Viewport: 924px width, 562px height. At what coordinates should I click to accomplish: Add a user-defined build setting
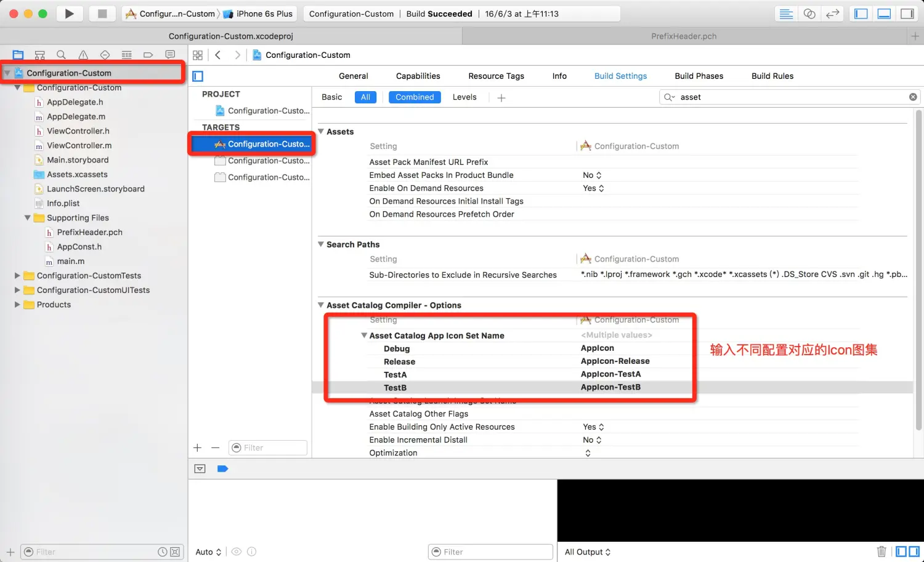[501, 97]
